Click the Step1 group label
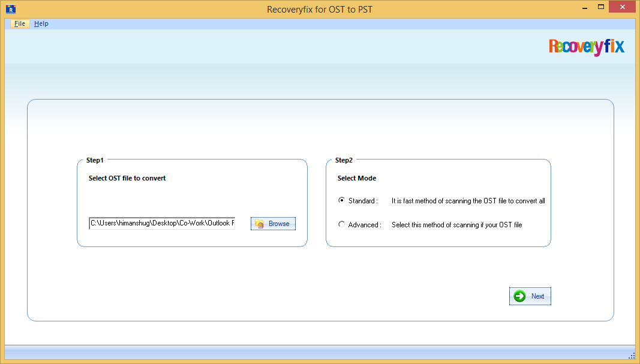The height and width of the screenshot is (364, 640). tap(95, 160)
